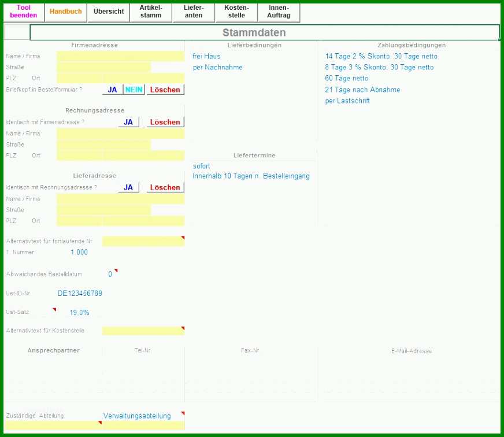The width and height of the screenshot is (504, 437).
Task: Select 'sofort' delivery date entry
Action: (x=201, y=166)
